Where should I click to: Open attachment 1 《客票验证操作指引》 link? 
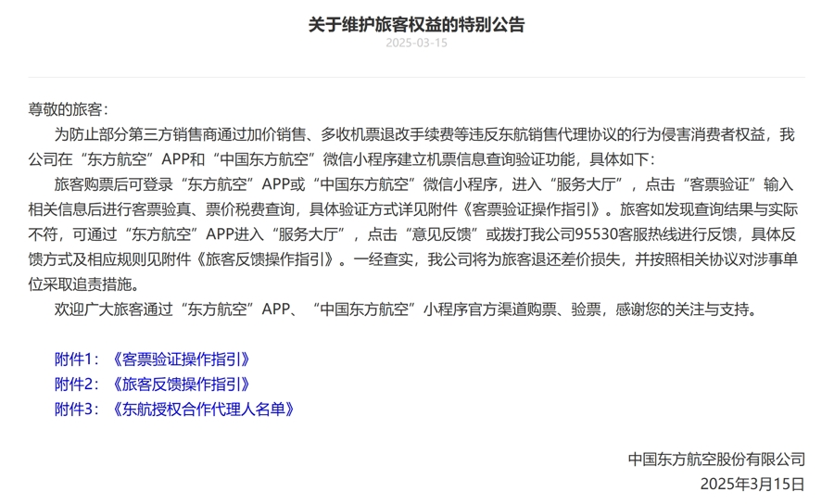152,359
